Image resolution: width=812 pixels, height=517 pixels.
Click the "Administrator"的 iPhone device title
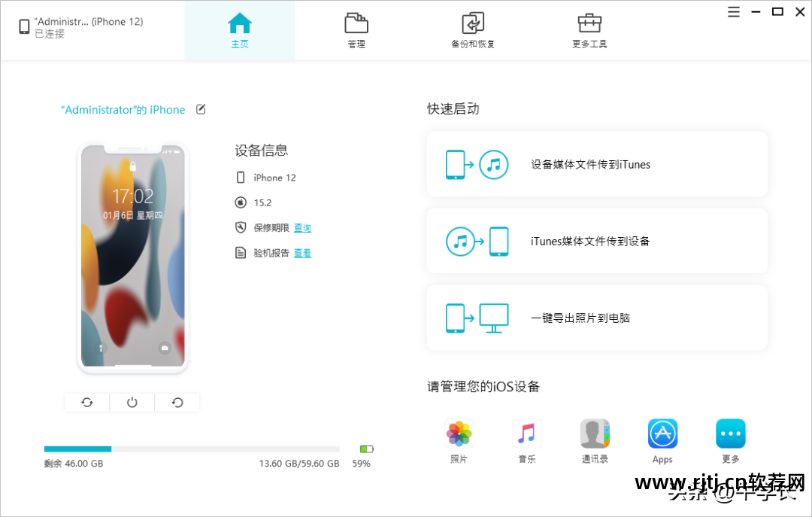coord(123,110)
